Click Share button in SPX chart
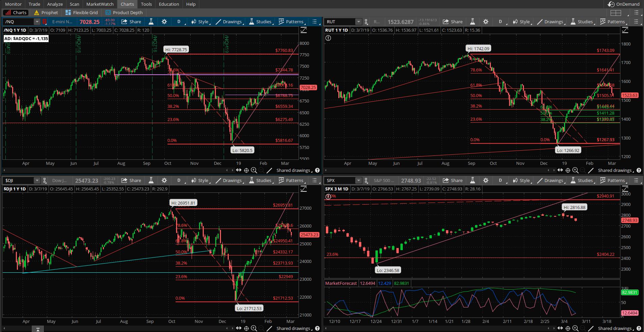The image size is (644, 332). tap(453, 180)
